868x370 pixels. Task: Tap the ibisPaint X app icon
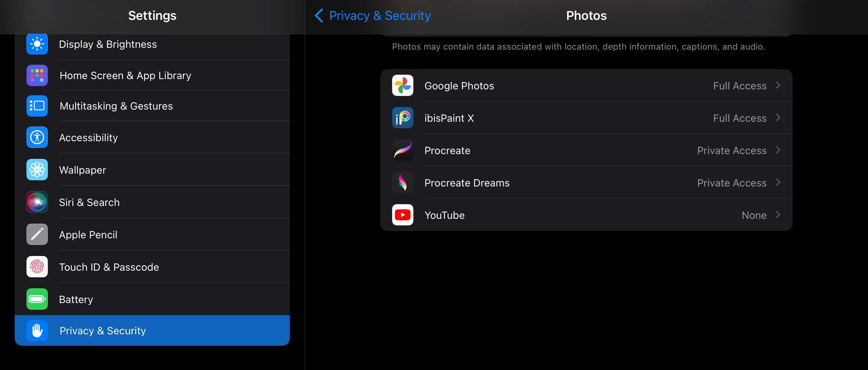click(403, 118)
